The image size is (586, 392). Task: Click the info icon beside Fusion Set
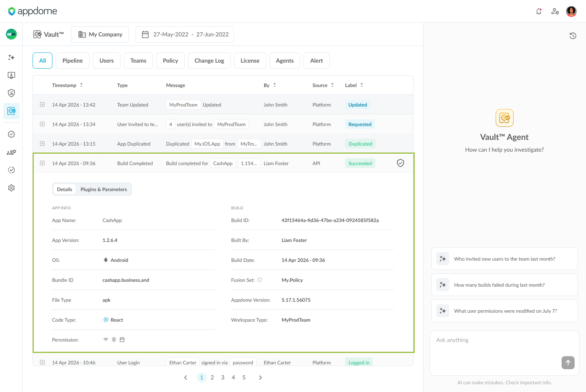pyautogui.click(x=260, y=280)
